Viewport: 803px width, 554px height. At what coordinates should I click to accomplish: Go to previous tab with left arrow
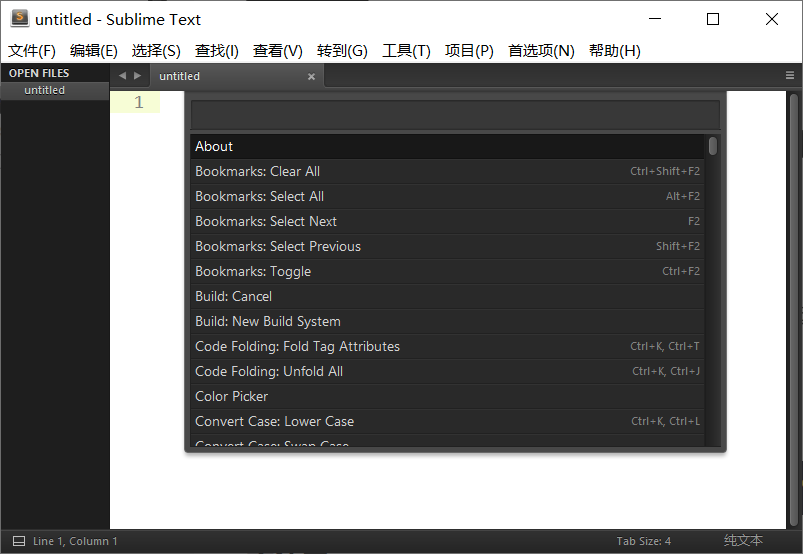coord(122,76)
